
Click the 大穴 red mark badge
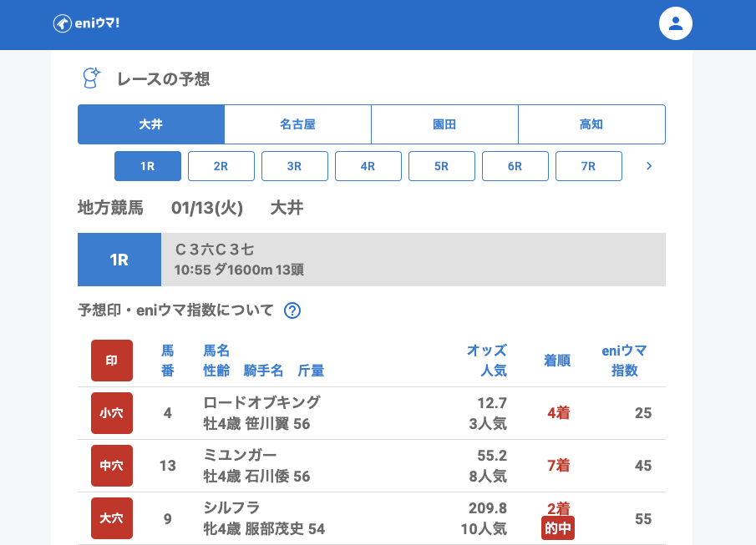[112, 518]
